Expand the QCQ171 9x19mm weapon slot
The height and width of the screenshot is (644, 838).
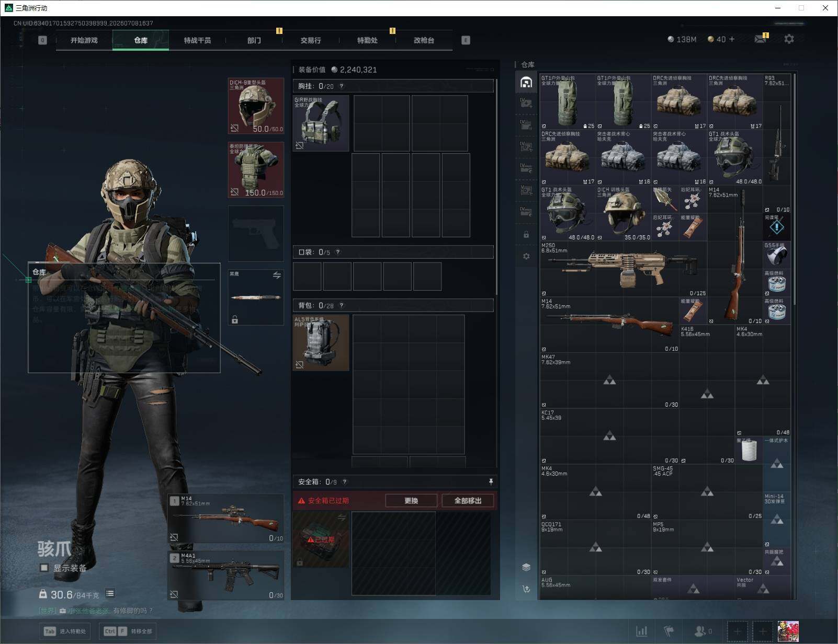595,548
